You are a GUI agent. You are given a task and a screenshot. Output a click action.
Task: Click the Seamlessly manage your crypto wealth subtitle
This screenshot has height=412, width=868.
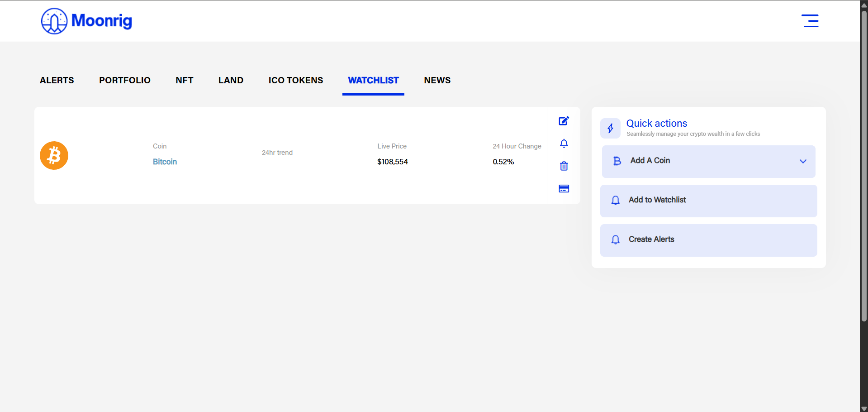point(693,134)
